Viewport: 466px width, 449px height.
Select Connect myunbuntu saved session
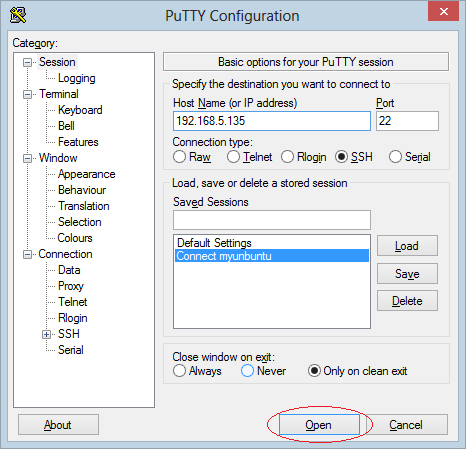[272, 256]
